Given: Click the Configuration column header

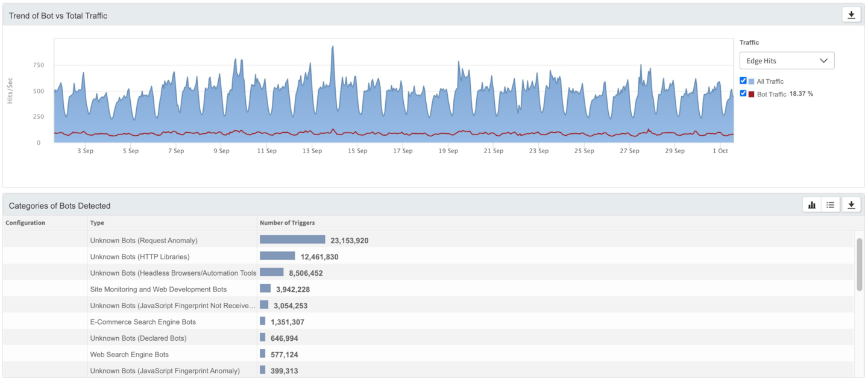Looking at the screenshot, I should [25, 223].
